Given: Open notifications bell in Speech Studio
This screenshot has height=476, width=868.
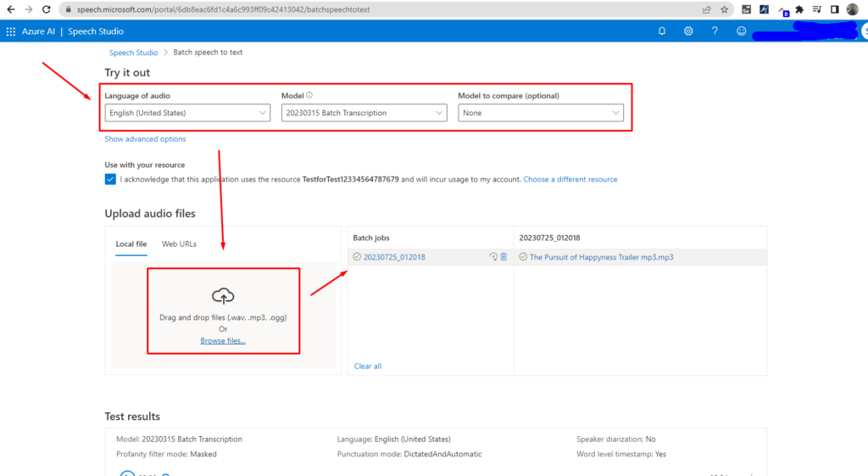Looking at the screenshot, I should [x=662, y=31].
